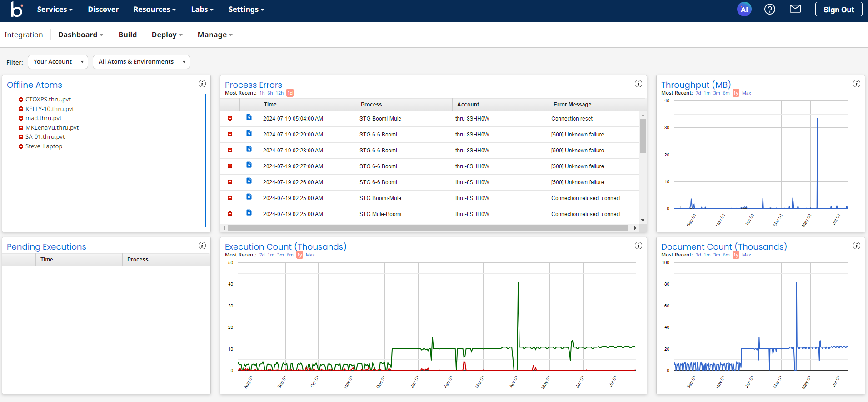Expand the Your Account filter dropdown
This screenshot has width=868, height=402.
[x=58, y=62]
